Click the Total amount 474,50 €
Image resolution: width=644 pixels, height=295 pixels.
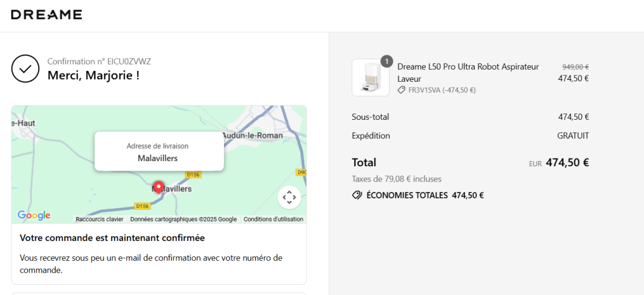567,162
